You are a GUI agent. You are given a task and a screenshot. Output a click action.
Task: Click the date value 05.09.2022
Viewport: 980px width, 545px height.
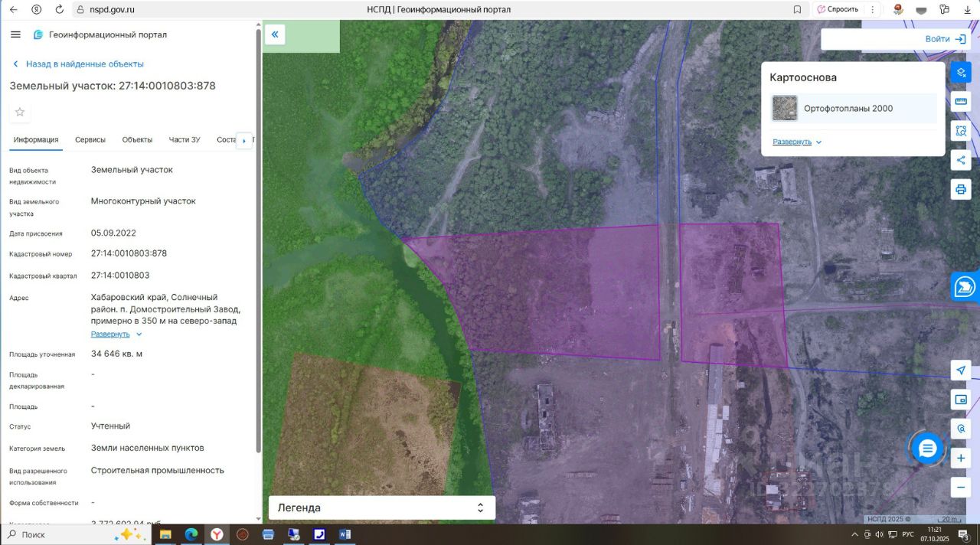pyautogui.click(x=113, y=233)
